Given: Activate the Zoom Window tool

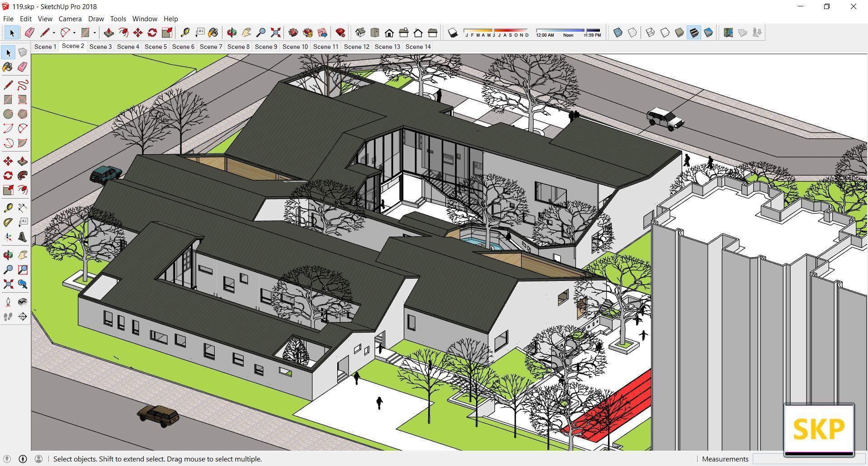Looking at the screenshot, I should (x=23, y=270).
